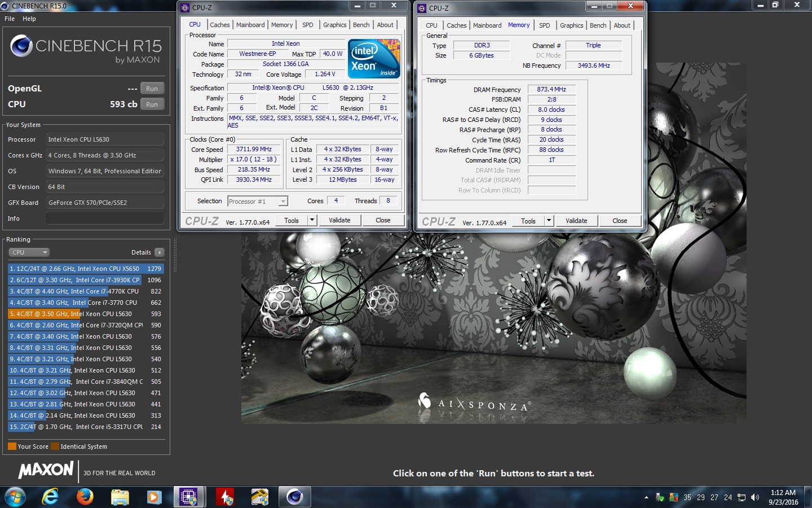The image size is (812, 508).
Task: Click Tools button in left CPU-Z window
Action: coord(292,220)
